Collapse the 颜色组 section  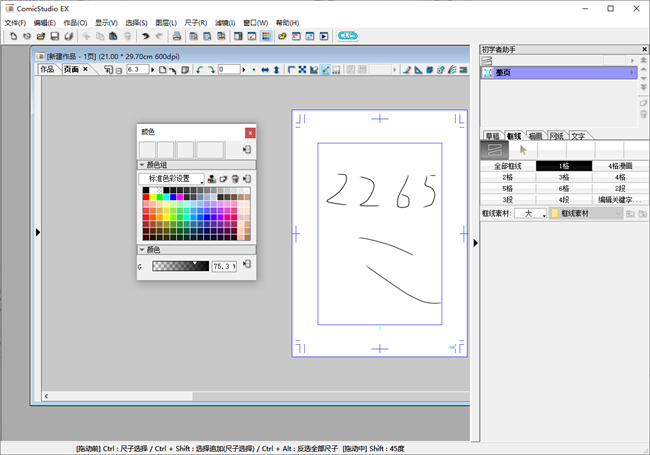[x=142, y=165]
